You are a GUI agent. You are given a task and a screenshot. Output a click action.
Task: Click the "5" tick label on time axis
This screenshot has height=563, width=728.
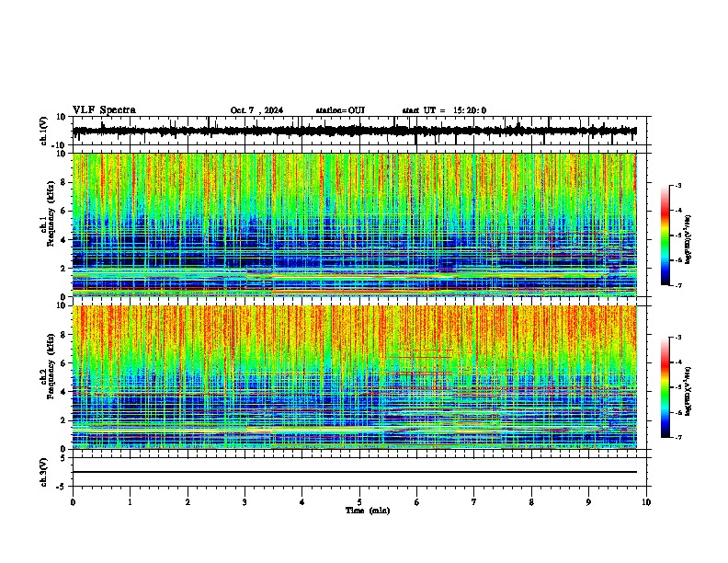[359, 502]
